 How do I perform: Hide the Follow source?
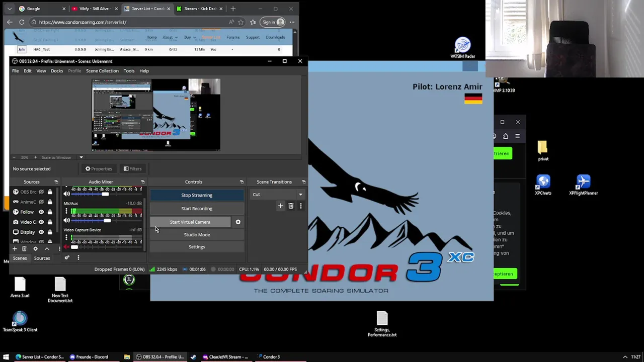(x=41, y=212)
